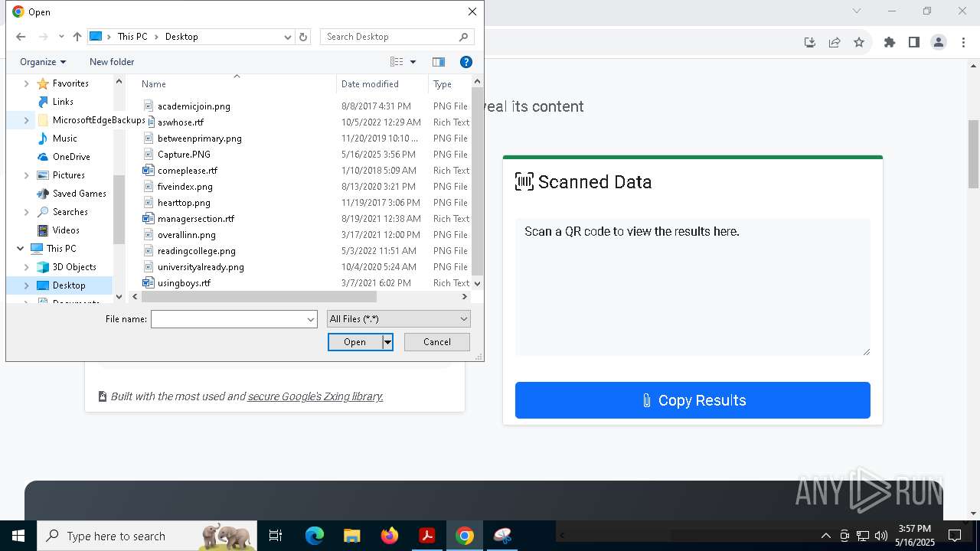The image size is (980, 551).
Task: Open the Chrome profile avatar
Action: (x=939, y=43)
